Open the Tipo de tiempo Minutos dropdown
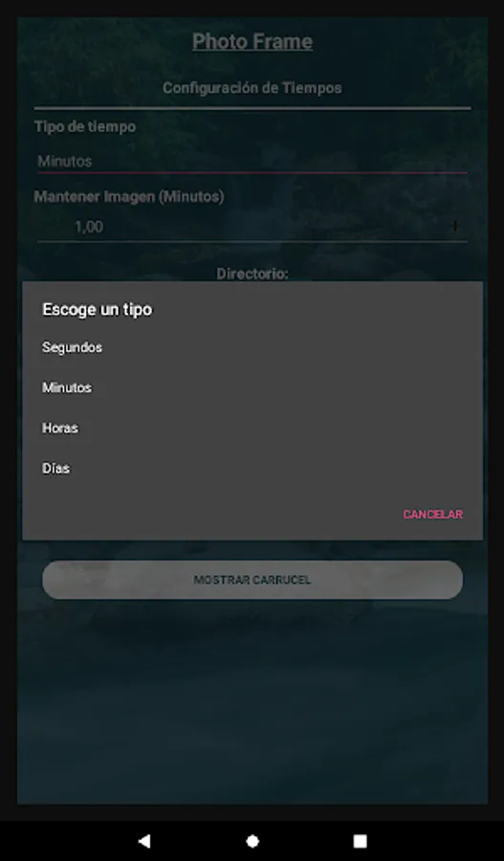 252,161
